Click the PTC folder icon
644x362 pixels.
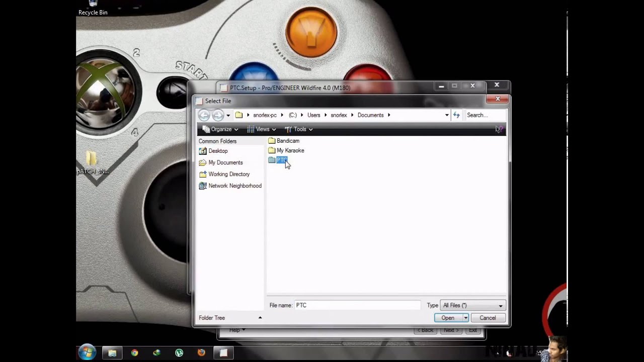point(272,160)
